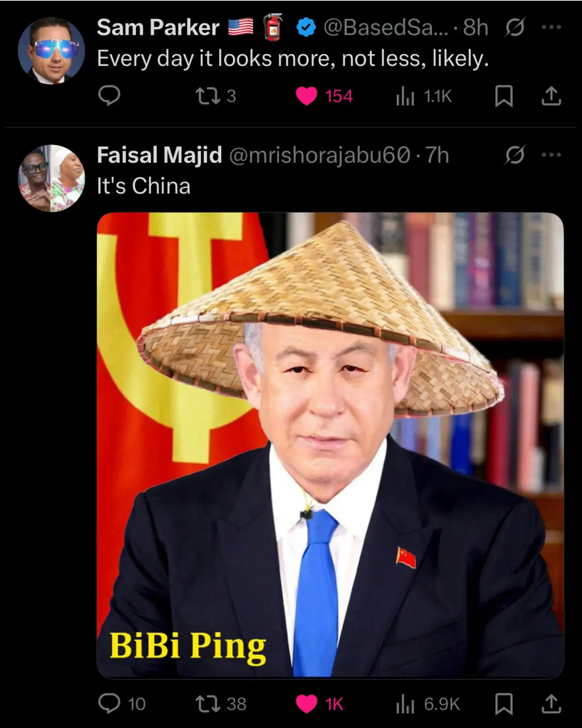Reply to Sam Parker's post
Viewport: 582px width, 728px height.
(x=109, y=96)
